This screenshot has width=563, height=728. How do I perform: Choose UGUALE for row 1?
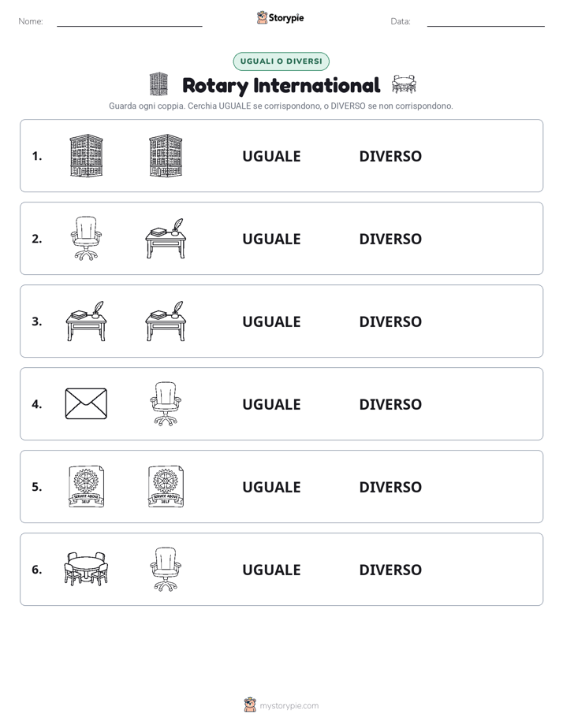[272, 156]
